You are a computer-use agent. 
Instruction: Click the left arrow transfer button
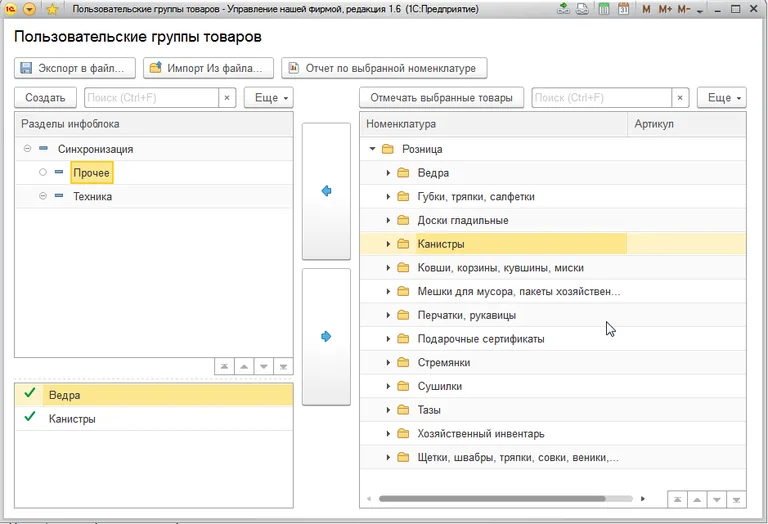click(x=326, y=191)
